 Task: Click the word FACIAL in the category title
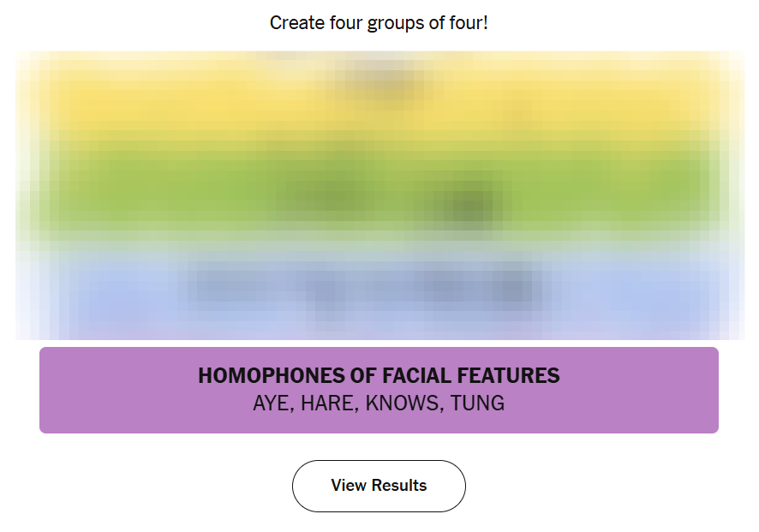pos(416,375)
